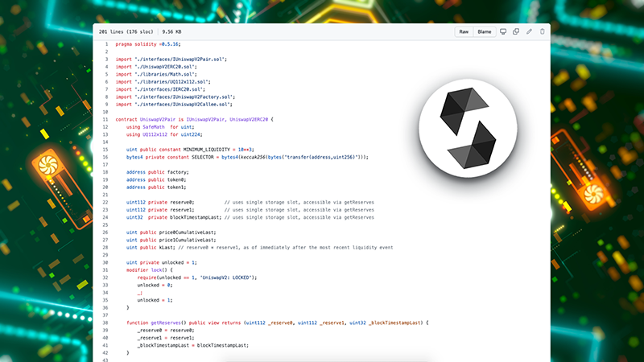Image resolution: width=644 pixels, height=362 pixels.
Task: Click the IERC20.sol import line
Action: click(160, 89)
